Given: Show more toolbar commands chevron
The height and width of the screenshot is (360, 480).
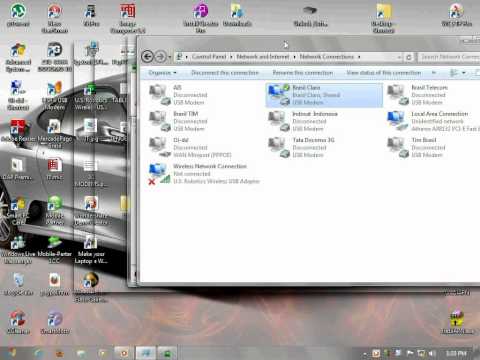Looking at the screenshot, I should tap(434, 73).
